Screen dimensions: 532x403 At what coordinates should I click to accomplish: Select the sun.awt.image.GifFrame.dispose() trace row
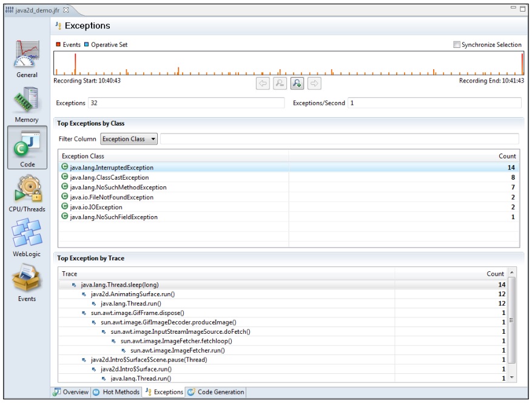pos(283,313)
